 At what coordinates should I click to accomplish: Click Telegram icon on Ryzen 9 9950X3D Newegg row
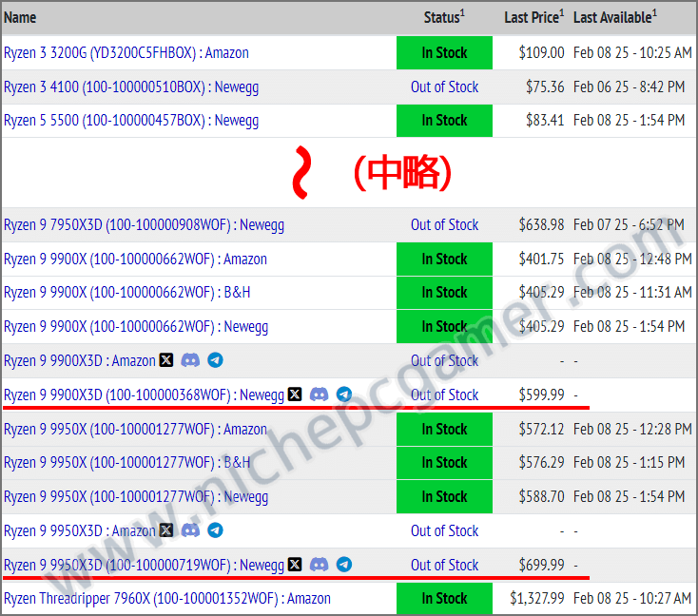(x=344, y=565)
